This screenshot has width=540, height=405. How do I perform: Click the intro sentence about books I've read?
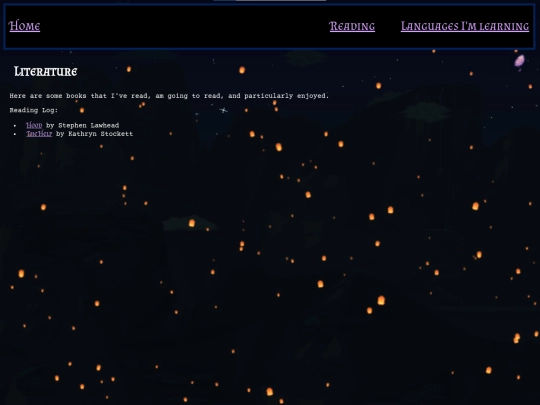[169, 96]
